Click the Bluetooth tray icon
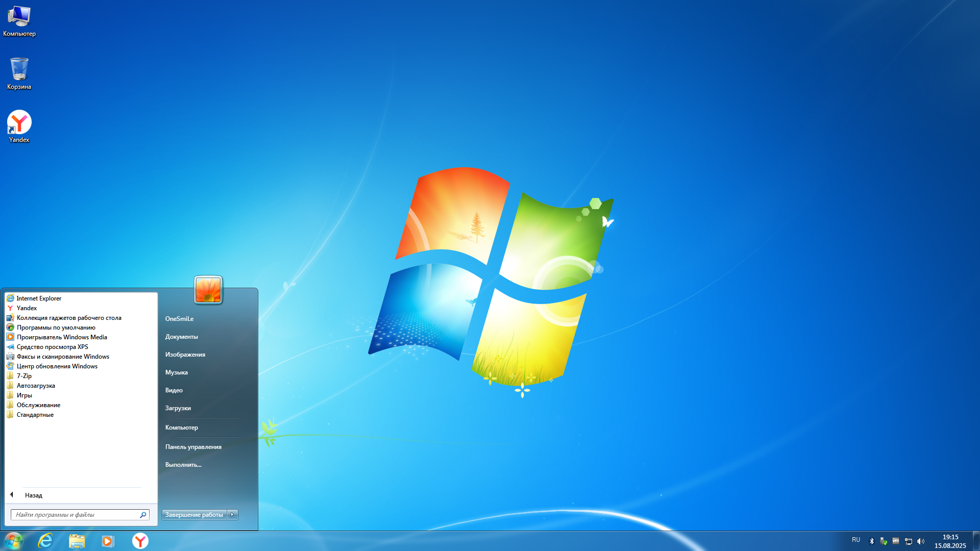 (x=872, y=541)
